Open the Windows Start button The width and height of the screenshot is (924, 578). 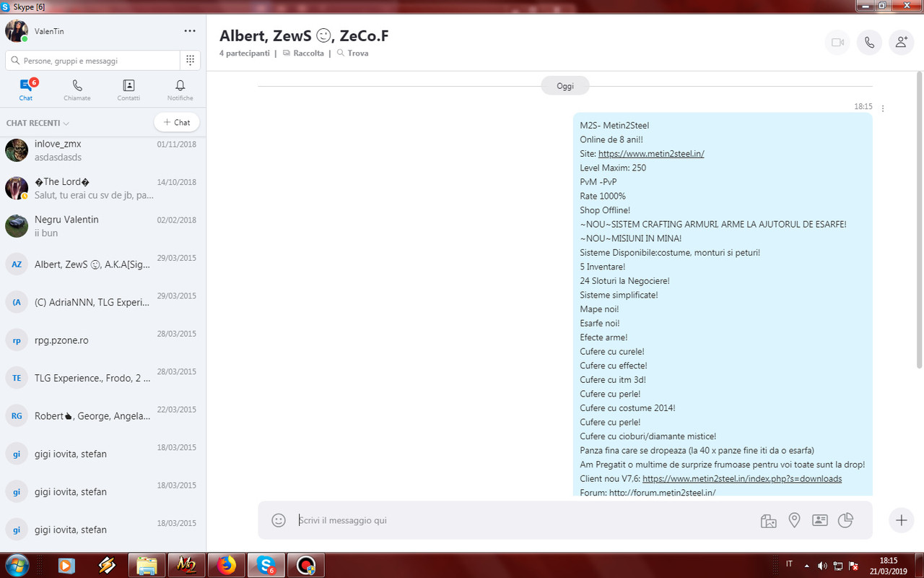[x=16, y=565]
